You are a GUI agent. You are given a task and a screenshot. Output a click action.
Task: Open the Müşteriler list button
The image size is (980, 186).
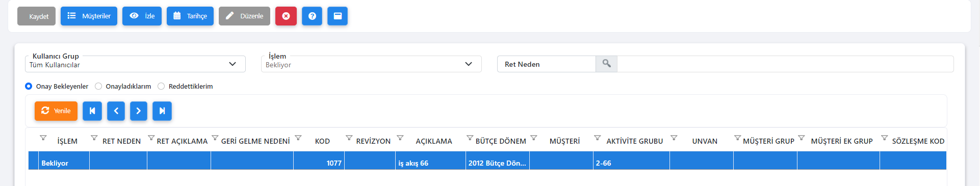click(x=89, y=16)
